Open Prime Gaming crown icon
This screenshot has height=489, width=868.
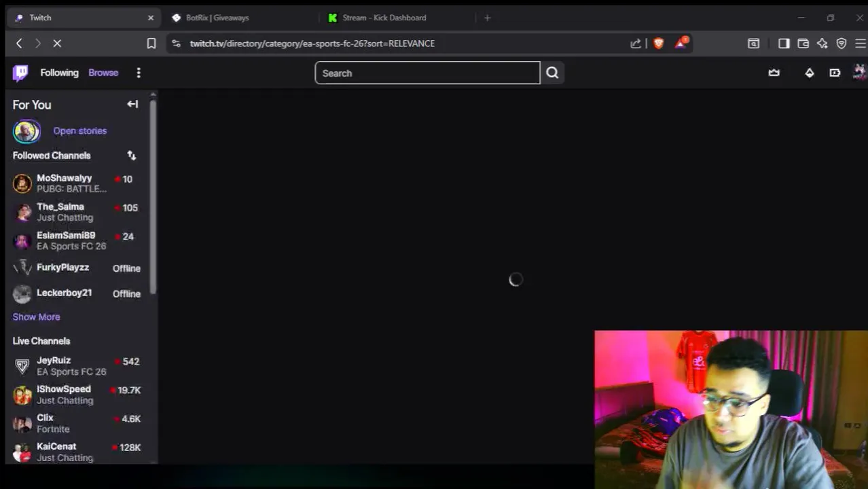coord(774,73)
